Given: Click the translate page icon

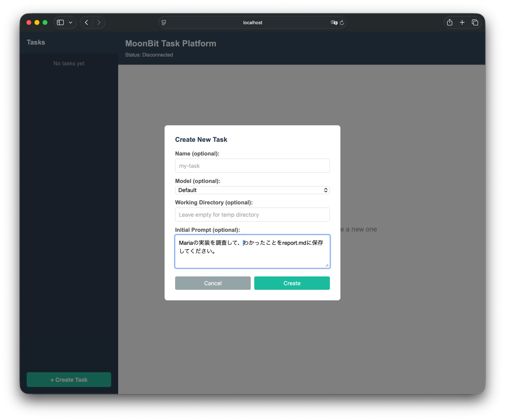Looking at the screenshot, I should (334, 22).
